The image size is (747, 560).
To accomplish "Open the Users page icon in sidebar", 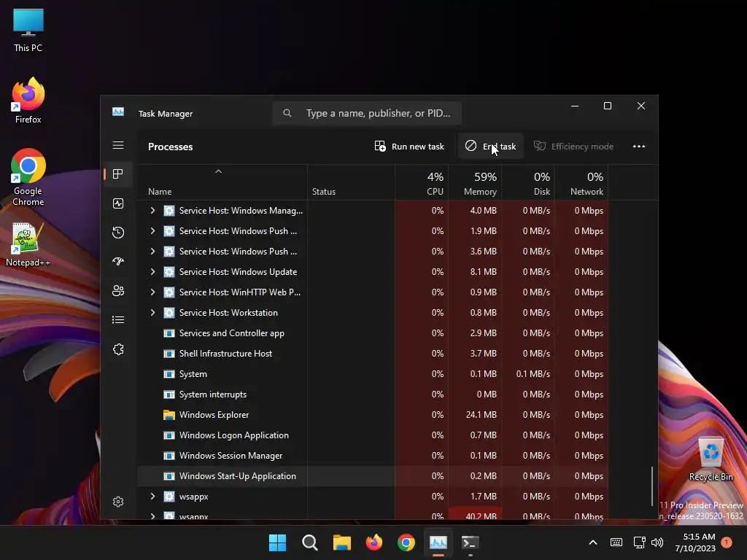I will (118, 290).
